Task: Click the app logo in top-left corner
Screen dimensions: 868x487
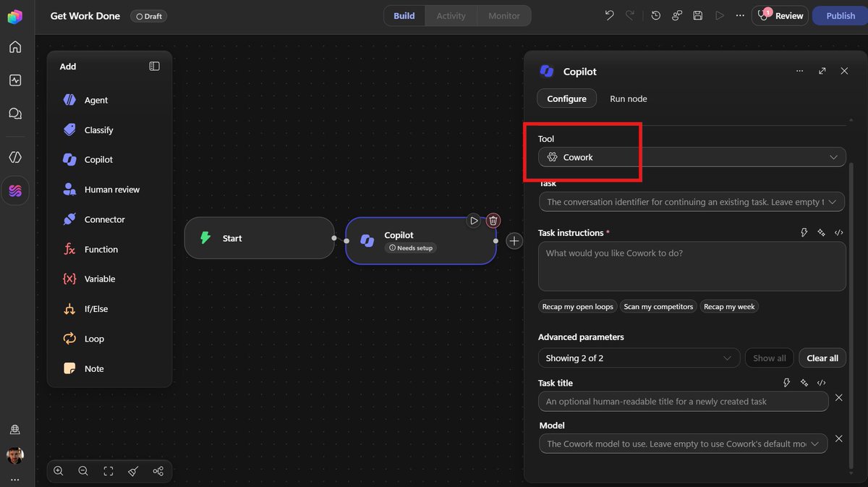Action: pyautogui.click(x=15, y=16)
